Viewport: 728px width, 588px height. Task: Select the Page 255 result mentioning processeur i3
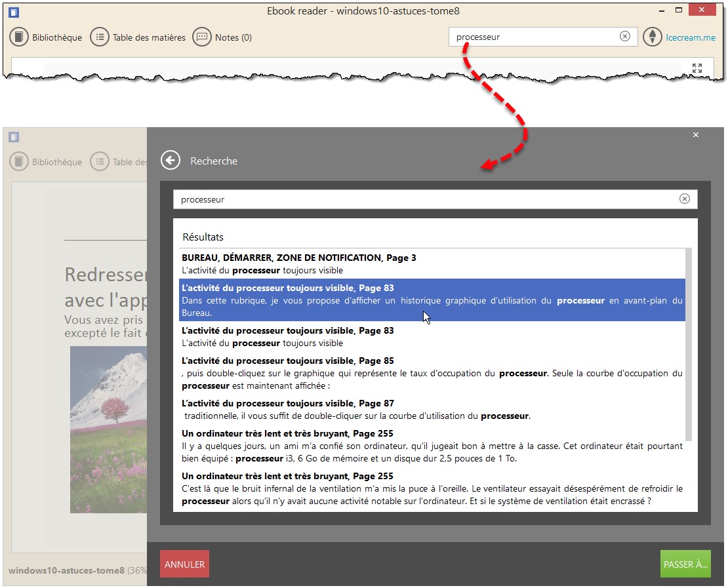tap(432, 446)
